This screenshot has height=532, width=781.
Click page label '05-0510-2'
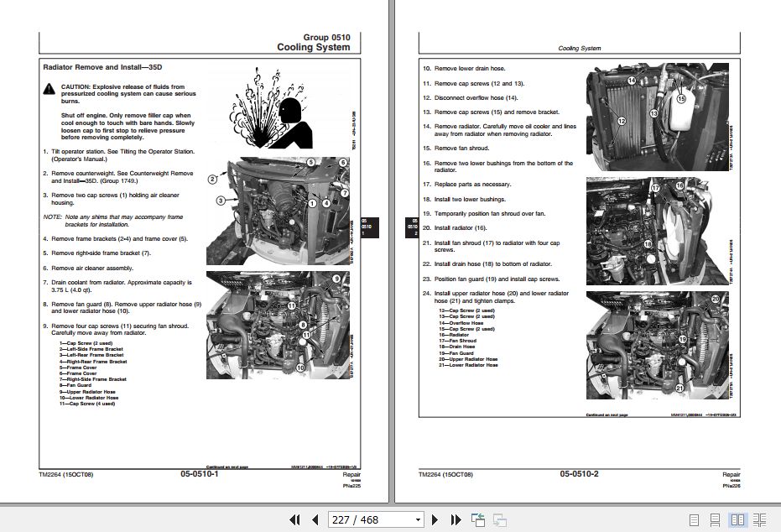[x=580, y=474]
